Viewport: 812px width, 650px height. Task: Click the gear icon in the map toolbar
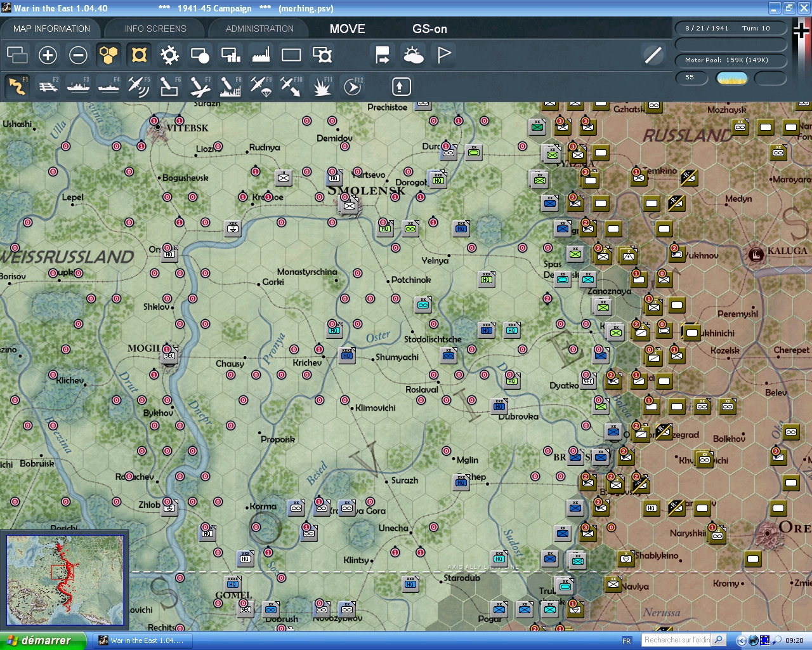coord(169,55)
